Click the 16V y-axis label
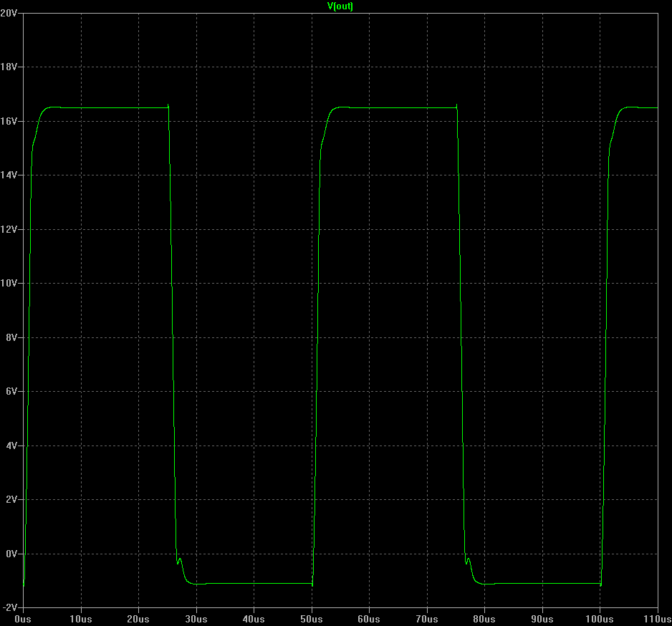 click(9, 121)
